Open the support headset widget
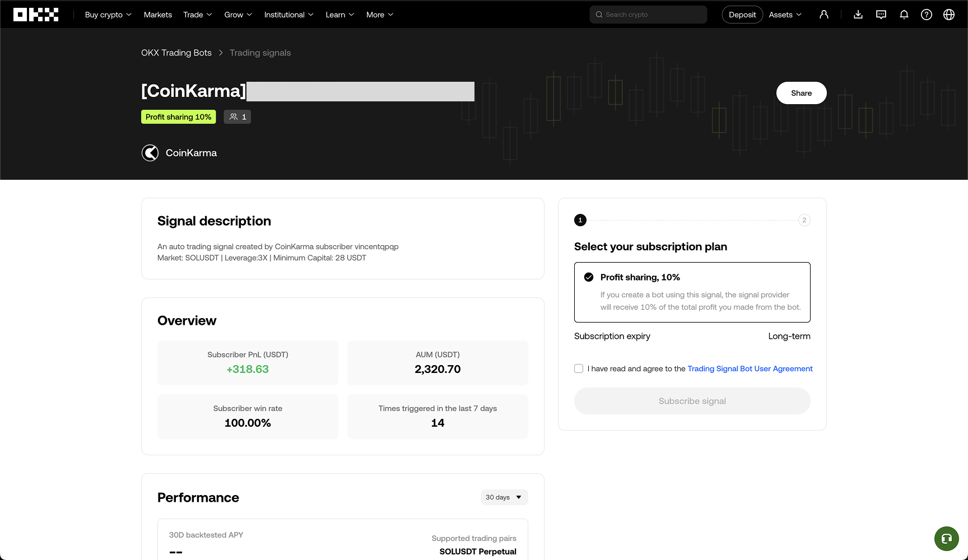 [x=946, y=539]
